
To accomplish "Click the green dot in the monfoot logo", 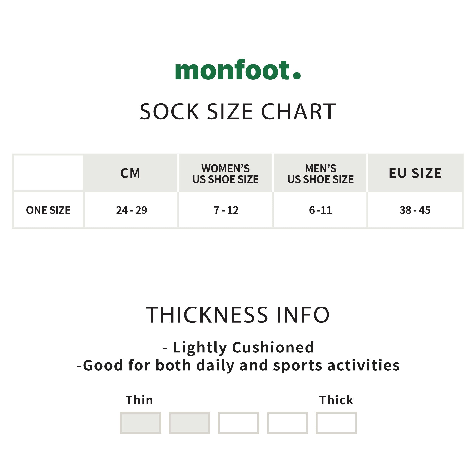I will pos(297,75).
